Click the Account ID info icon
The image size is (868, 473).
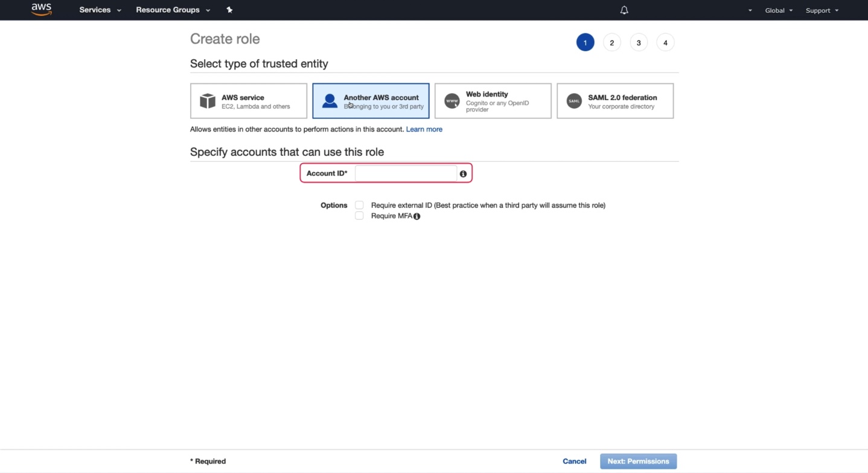click(463, 174)
